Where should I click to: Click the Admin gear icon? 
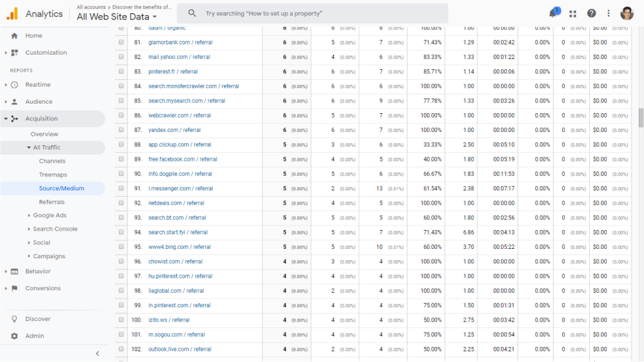tap(14, 336)
